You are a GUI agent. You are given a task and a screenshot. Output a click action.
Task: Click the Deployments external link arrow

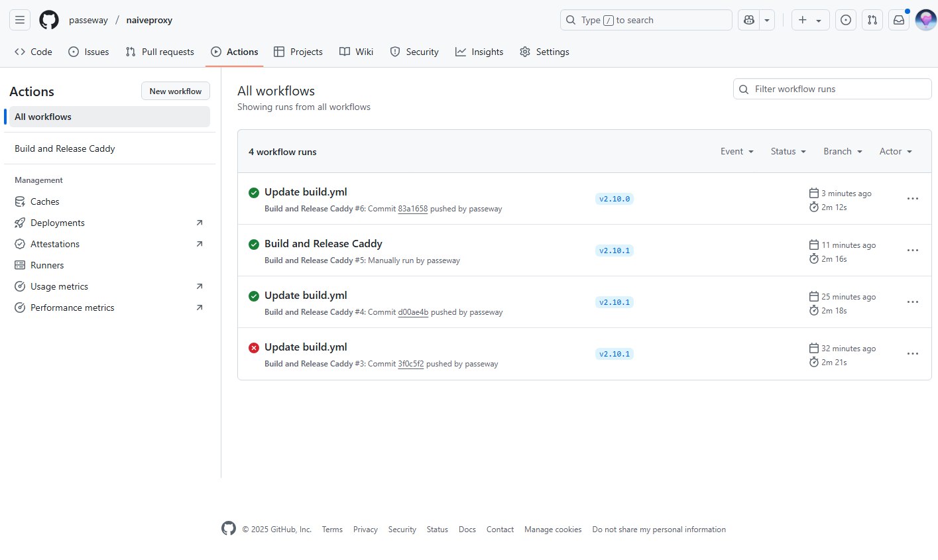coord(200,223)
